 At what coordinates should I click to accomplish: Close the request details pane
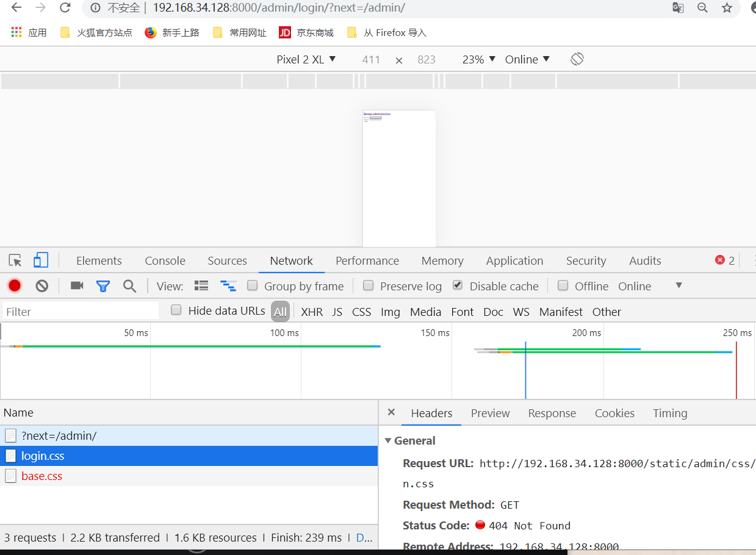pos(392,412)
